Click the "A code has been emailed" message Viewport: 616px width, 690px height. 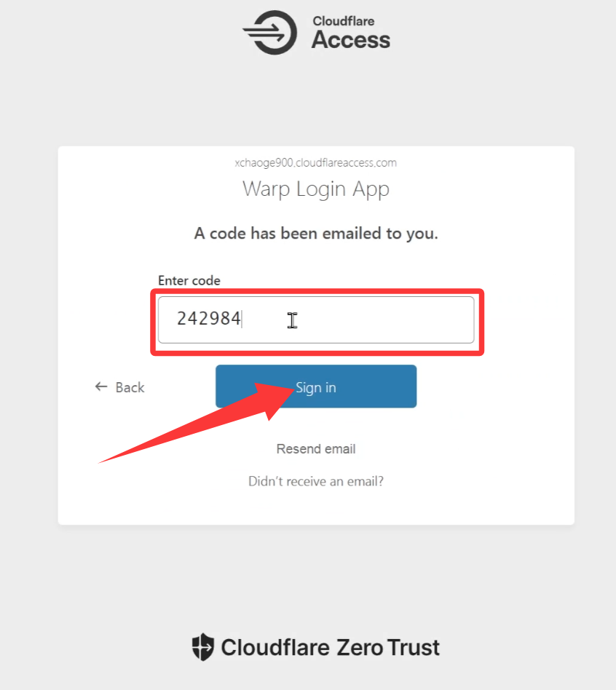pyautogui.click(x=316, y=234)
